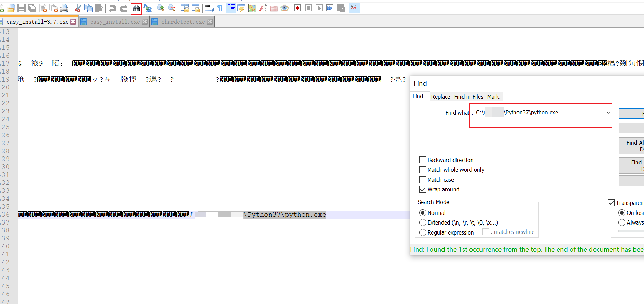The height and width of the screenshot is (304, 644).
Task: Click the Zoom Out magnifier icon
Action: (x=171, y=8)
